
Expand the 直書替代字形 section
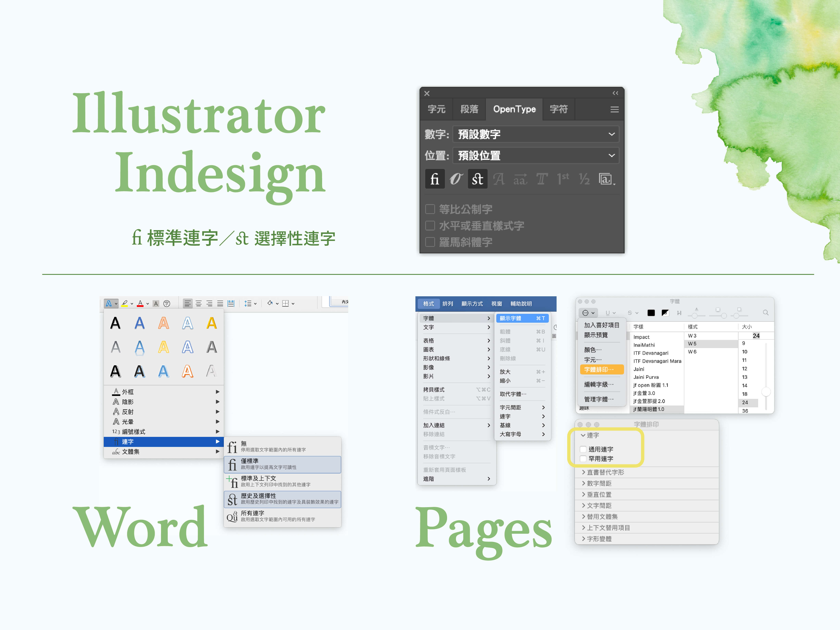click(x=583, y=472)
